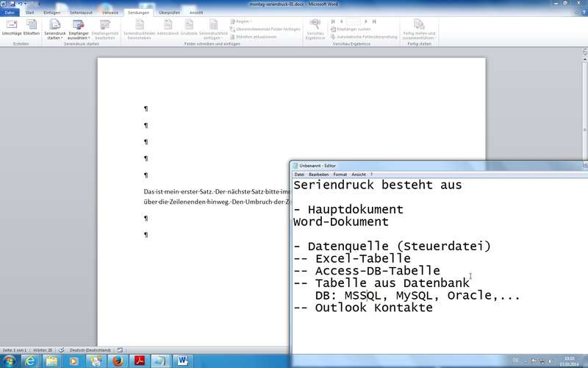Image resolution: width=588 pixels, height=368 pixels.
Task: Click 'Seite: 1 von 1' in status bar
Action: coord(15,350)
